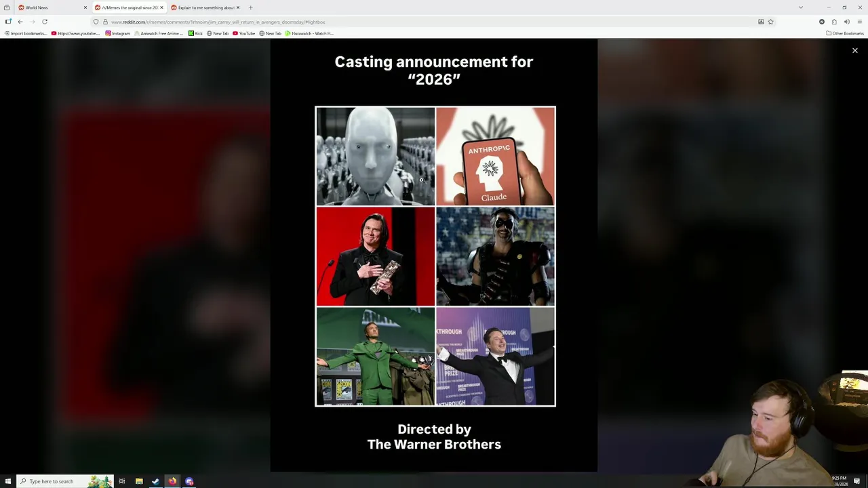Image resolution: width=868 pixels, height=488 pixels.
Task: Click the site security padlock icon
Action: point(105,22)
